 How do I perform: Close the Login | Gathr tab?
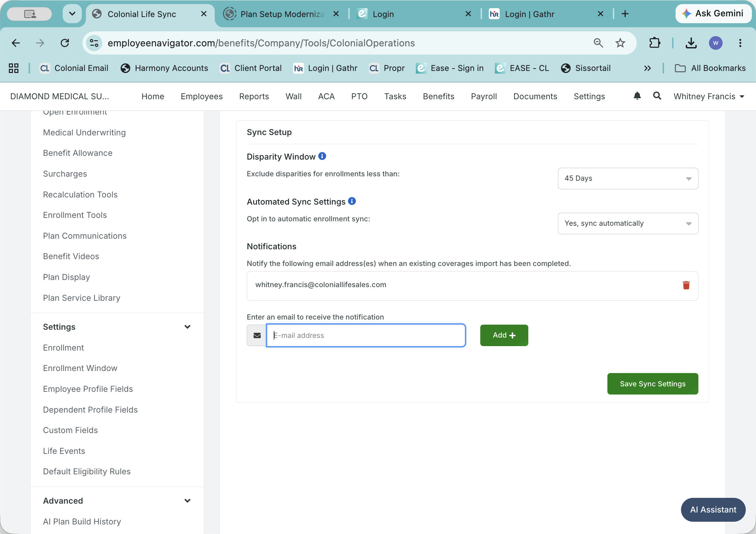pyautogui.click(x=601, y=14)
